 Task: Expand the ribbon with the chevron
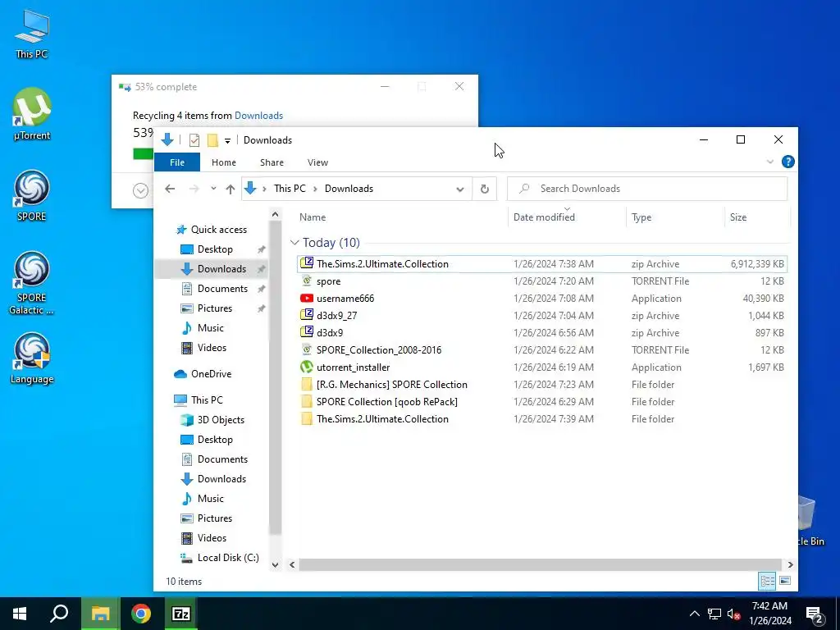pyautogui.click(x=769, y=162)
